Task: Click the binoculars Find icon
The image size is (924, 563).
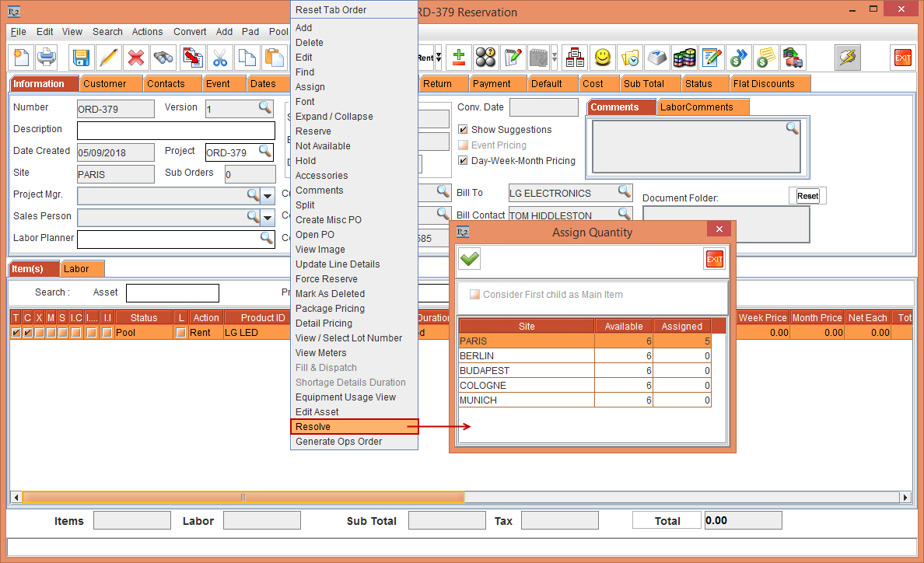Action: (x=163, y=58)
